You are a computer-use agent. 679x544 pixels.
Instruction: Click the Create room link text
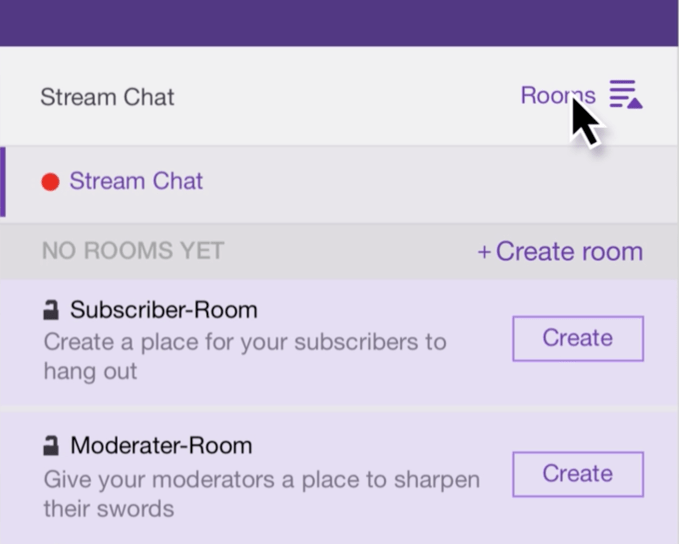pos(569,252)
